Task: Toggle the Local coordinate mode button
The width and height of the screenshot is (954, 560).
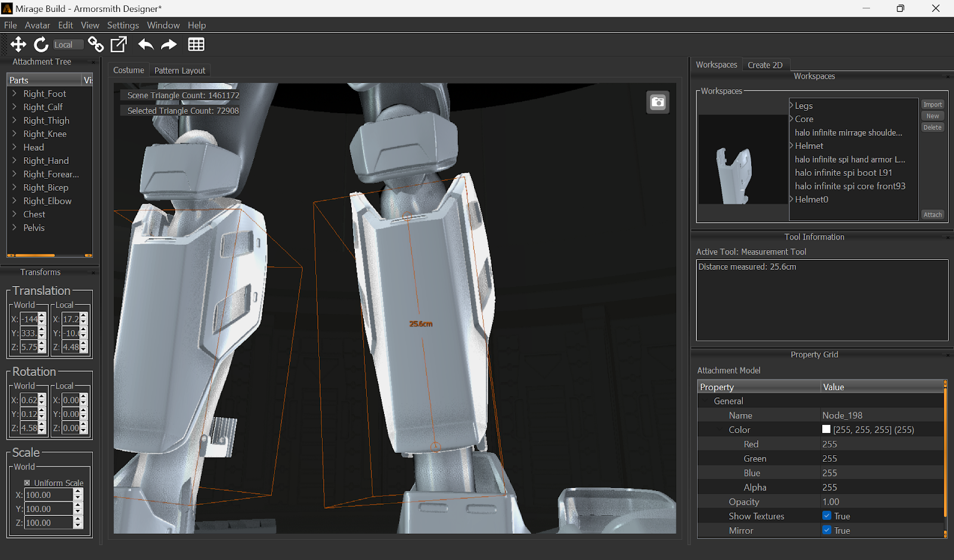Action: pos(67,45)
